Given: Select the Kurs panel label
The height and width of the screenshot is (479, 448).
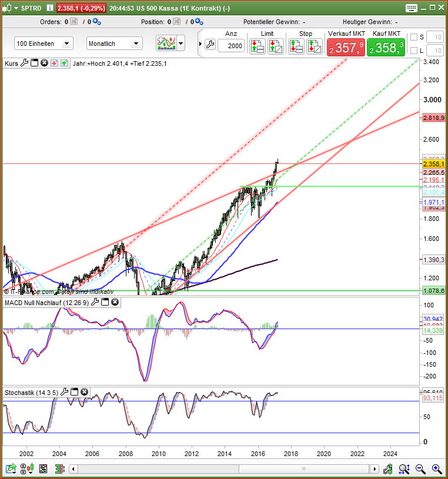Looking at the screenshot, I should click(x=11, y=63).
